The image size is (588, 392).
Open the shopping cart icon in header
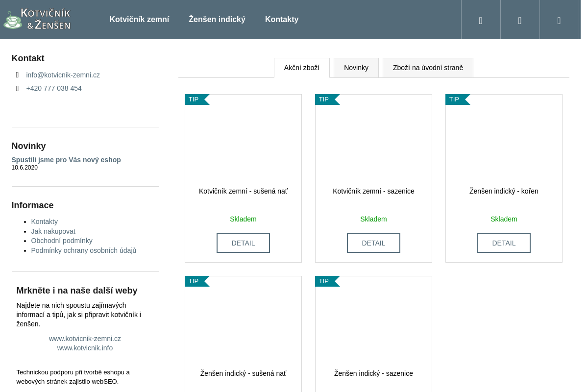coord(559,20)
